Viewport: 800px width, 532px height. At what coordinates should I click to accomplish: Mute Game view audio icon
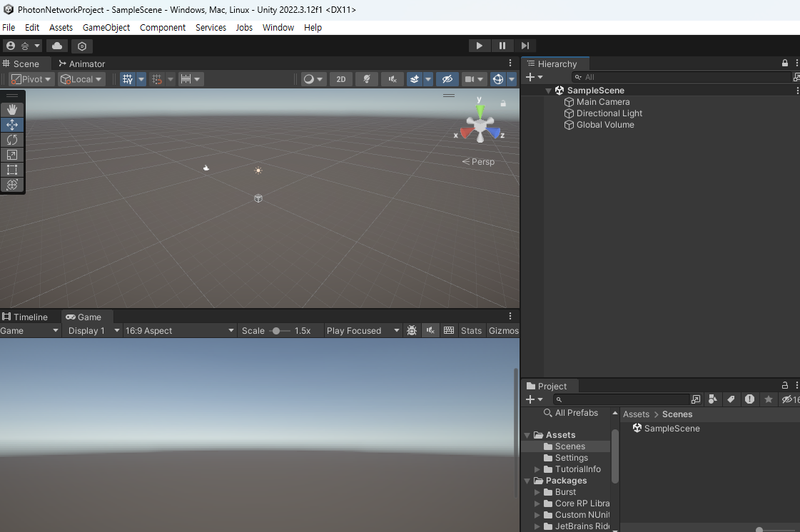[430, 330]
